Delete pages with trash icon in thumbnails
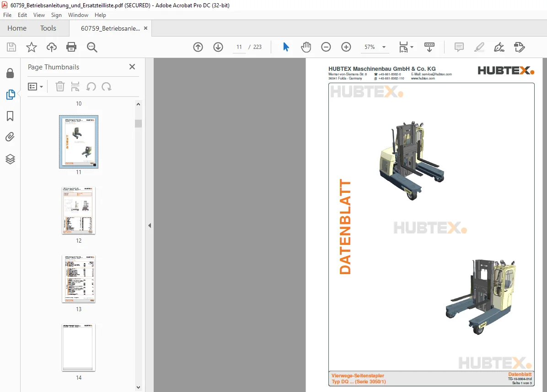547x392 pixels. click(60, 86)
